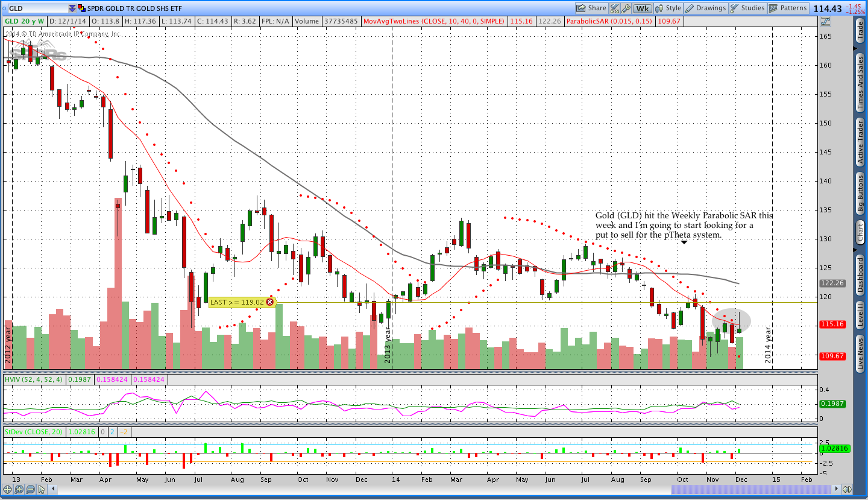Expand the symbol dropdown arrow
Image resolution: width=868 pixels, height=500 pixels.
pyautogui.click(x=72, y=8)
